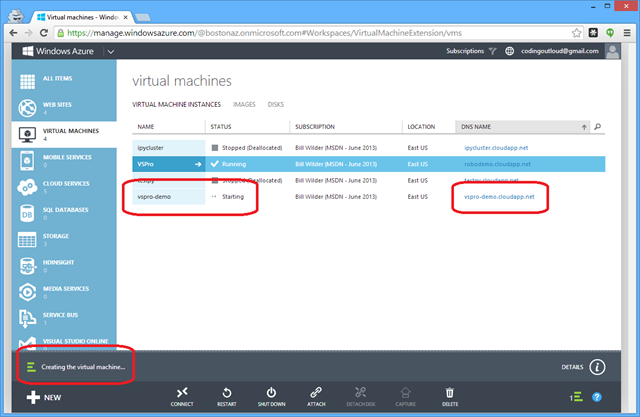Click the Delete trash icon
Screen dimensions: 640x417
tap(450, 393)
